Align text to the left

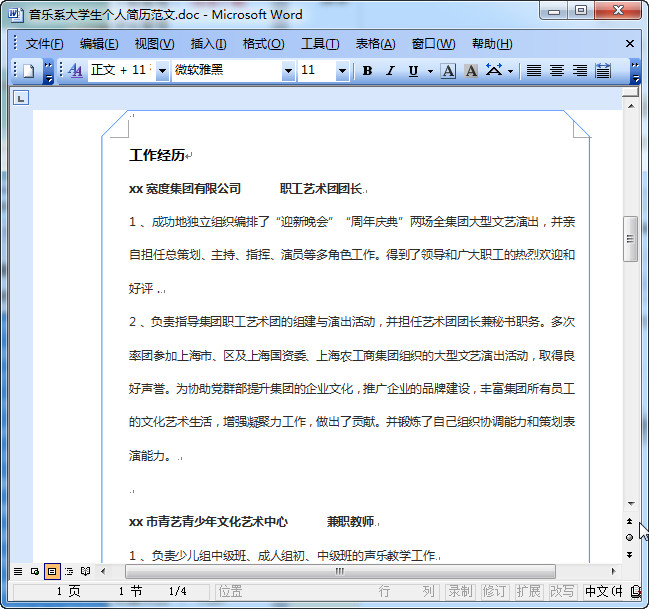click(534, 71)
